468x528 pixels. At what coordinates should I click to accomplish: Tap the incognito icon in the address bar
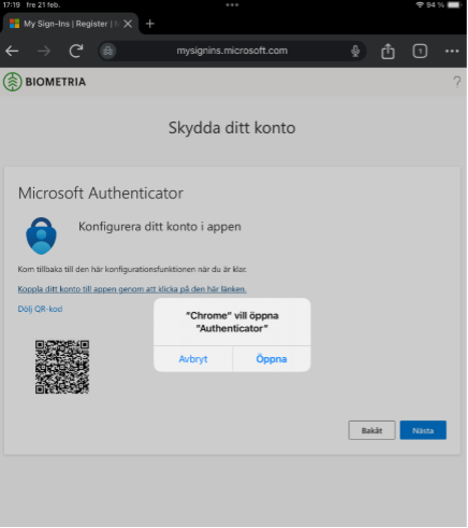(x=108, y=51)
